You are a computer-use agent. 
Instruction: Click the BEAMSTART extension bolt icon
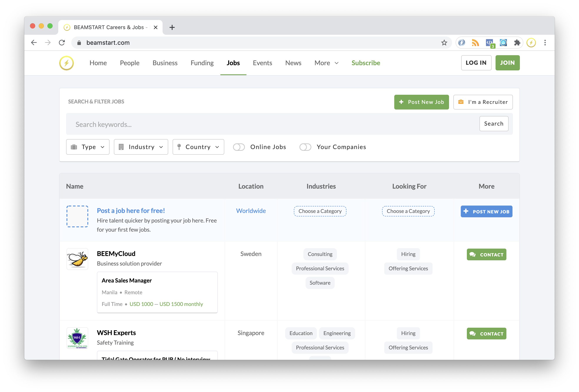(531, 43)
